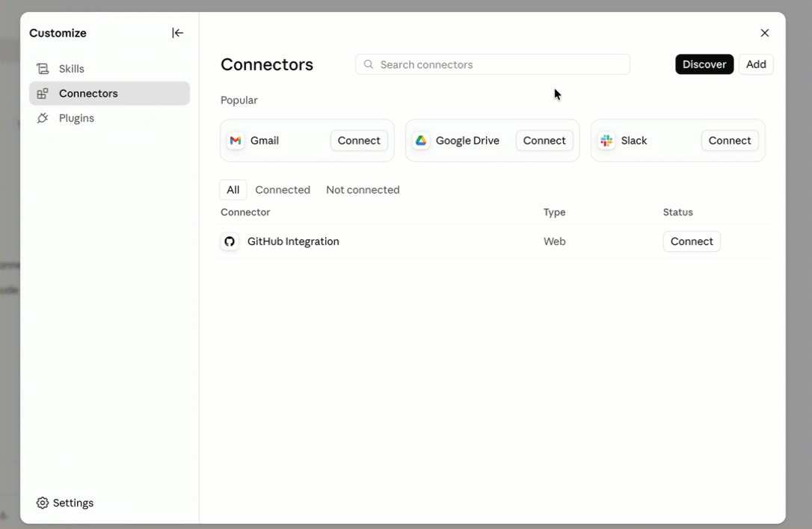This screenshot has width=812, height=529.
Task: Focus the Search connectors field
Action: (x=493, y=65)
